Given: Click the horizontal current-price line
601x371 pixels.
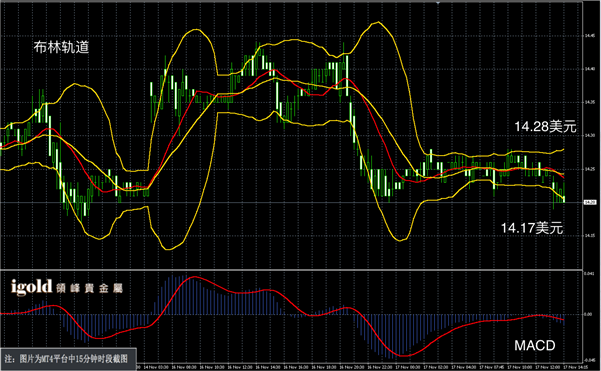Looking at the screenshot, I should point(291,202).
